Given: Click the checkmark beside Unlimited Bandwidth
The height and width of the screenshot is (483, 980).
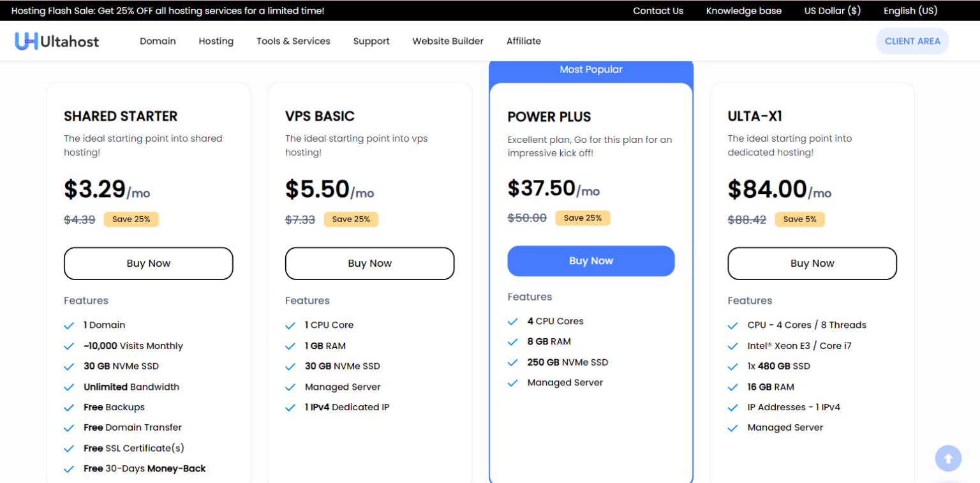Looking at the screenshot, I should tap(69, 387).
